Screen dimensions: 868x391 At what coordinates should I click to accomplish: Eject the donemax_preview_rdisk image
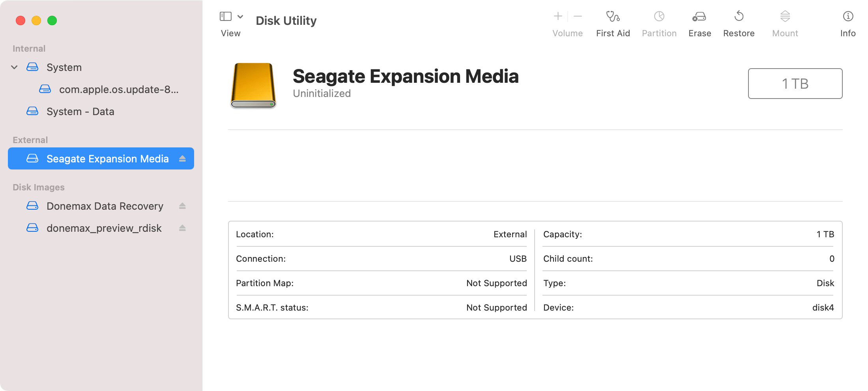coord(182,228)
